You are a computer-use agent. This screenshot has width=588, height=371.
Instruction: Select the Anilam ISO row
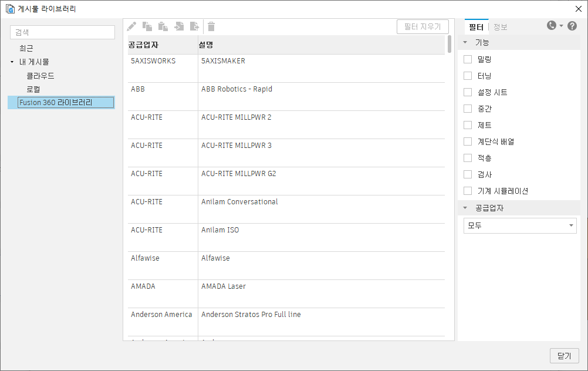tap(286, 238)
